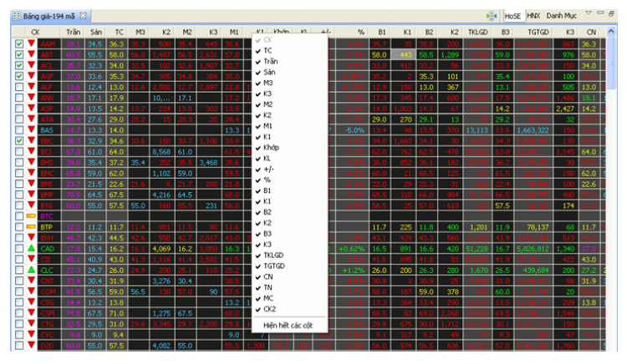
Task: Close the Bảng giá-194 mã tab
Action: 83,16
